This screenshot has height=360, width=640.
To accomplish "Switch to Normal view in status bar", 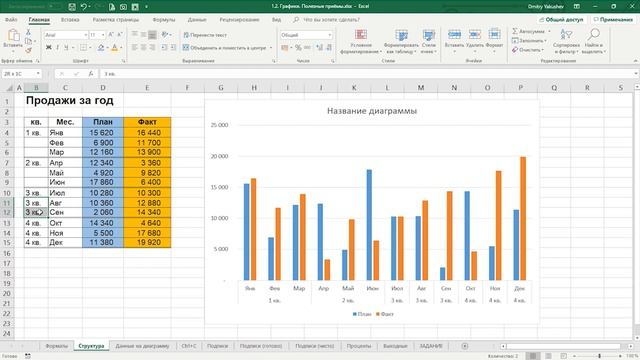I will point(533,356).
